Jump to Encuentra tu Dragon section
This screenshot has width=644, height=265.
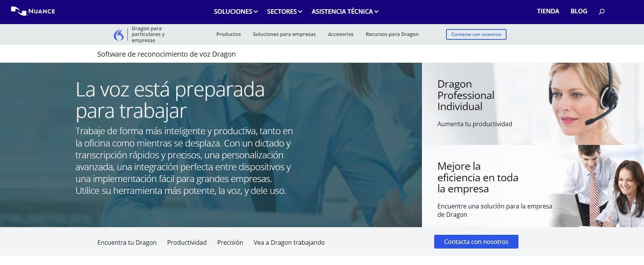(127, 242)
